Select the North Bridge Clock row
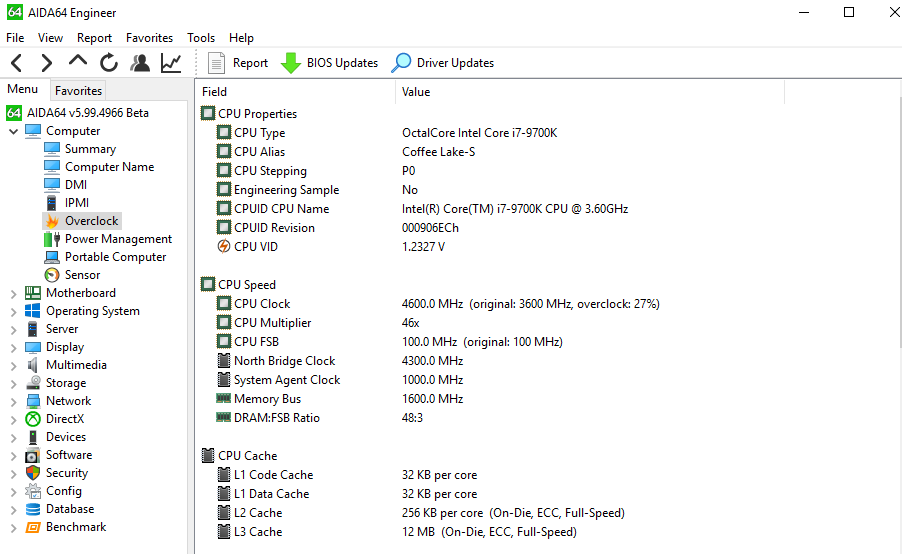The image size is (916, 554). tap(340, 361)
